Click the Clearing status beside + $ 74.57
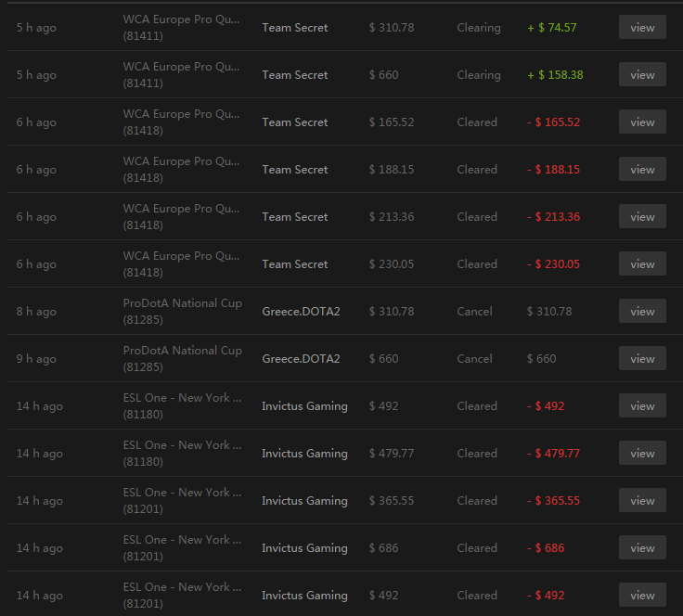The height and width of the screenshot is (616, 683). tap(479, 28)
